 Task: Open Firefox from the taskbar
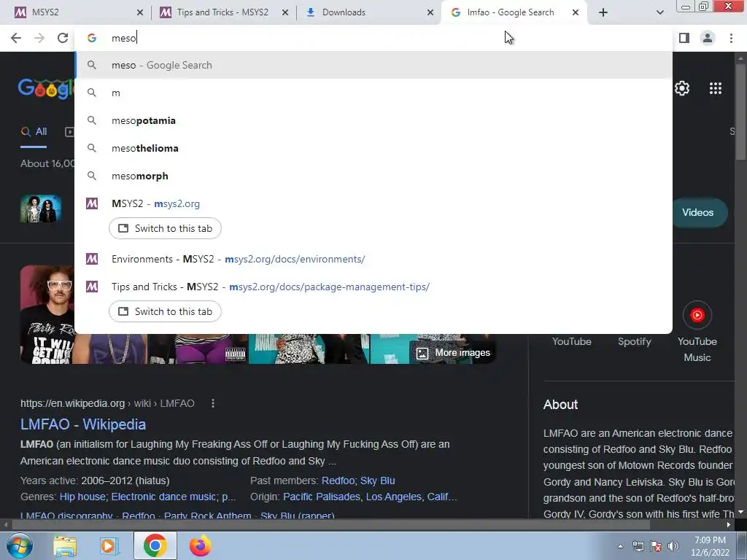[200, 546]
